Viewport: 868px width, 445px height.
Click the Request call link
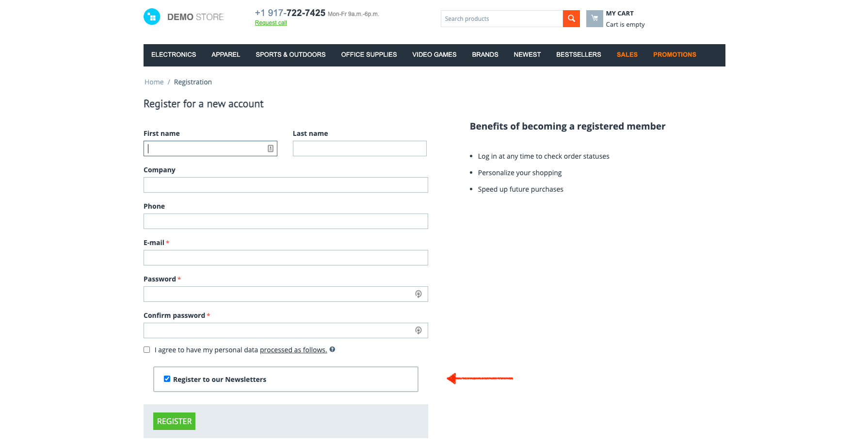click(271, 23)
